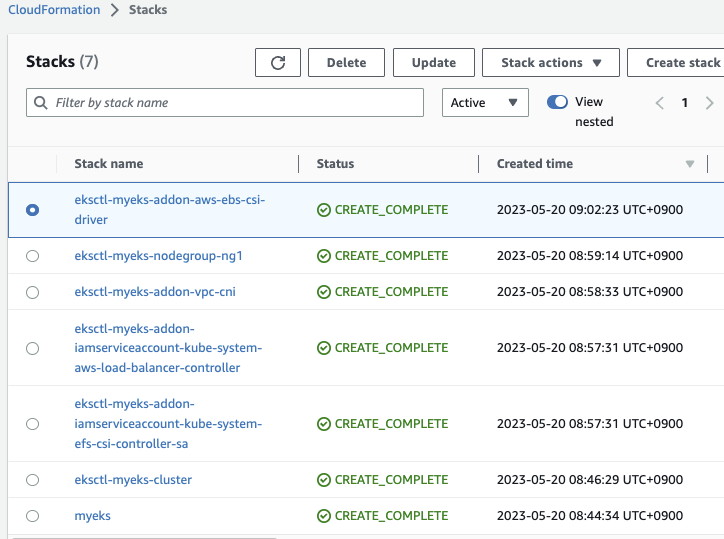Select radio for eksctl-myeks-cluster
This screenshot has width=724, height=539.
coord(32,480)
